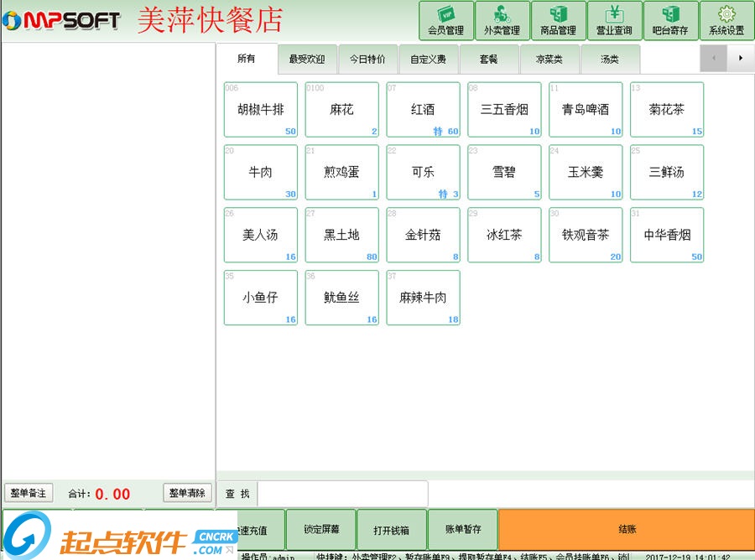Open the 会员管理 member management icon
The height and width of the screenshot is (560, 755).
(445, 20)
